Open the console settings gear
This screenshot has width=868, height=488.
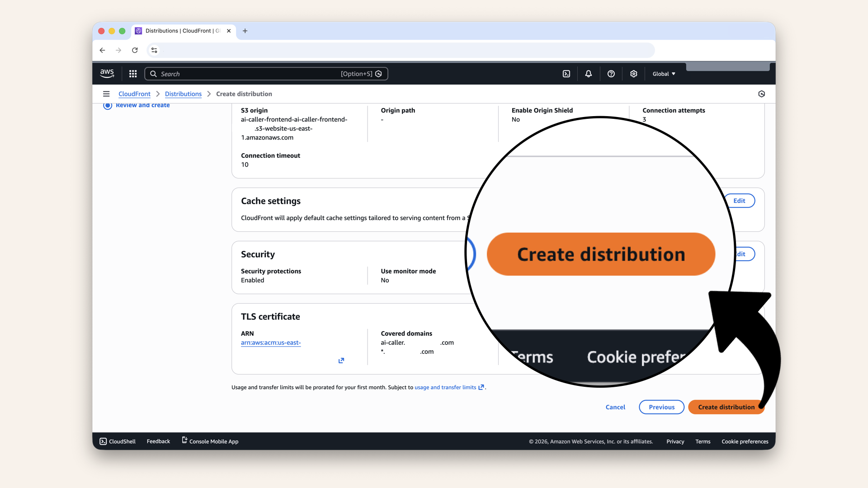[x=633, y=74]
